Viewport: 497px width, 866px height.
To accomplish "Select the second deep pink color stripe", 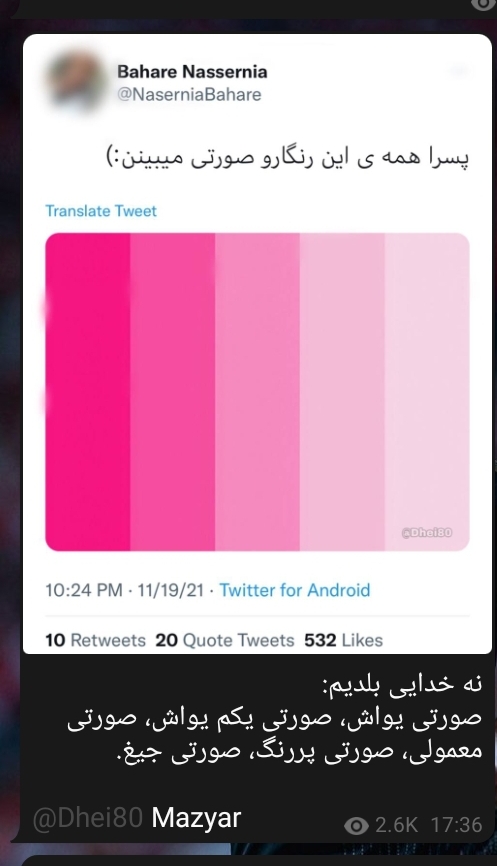I will (172, 392).
